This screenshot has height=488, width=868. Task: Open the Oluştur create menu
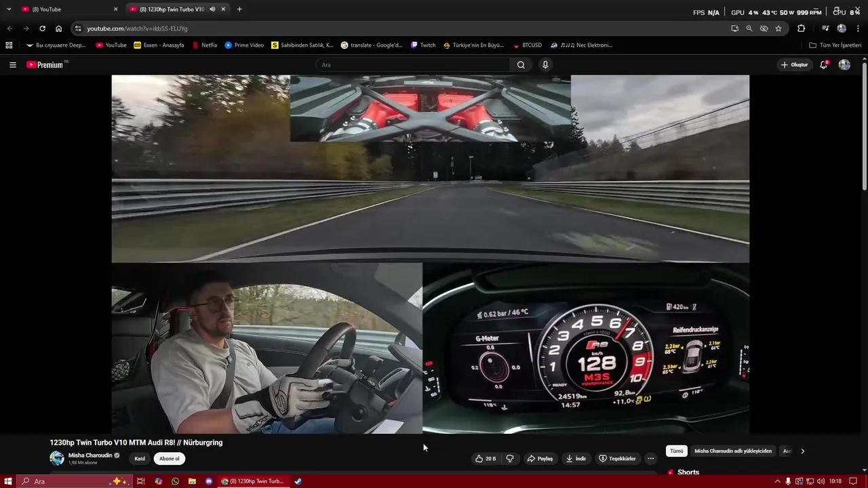pyautogui.click(x=795, y=65)
